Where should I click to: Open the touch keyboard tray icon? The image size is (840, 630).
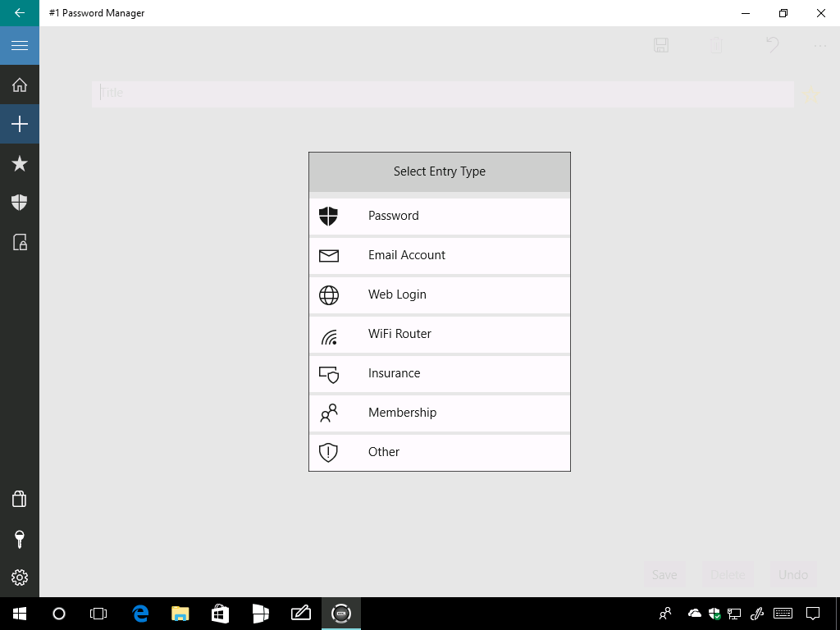point(783,614)
